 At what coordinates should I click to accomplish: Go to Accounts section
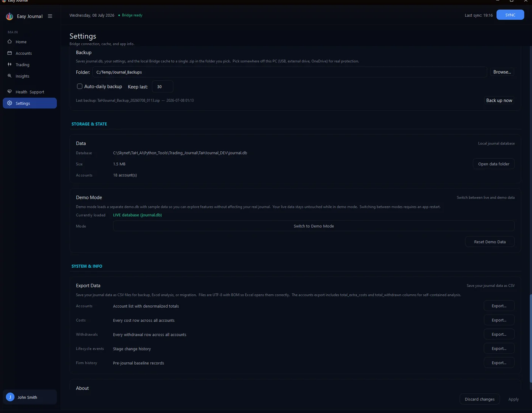tap(30, 53)
